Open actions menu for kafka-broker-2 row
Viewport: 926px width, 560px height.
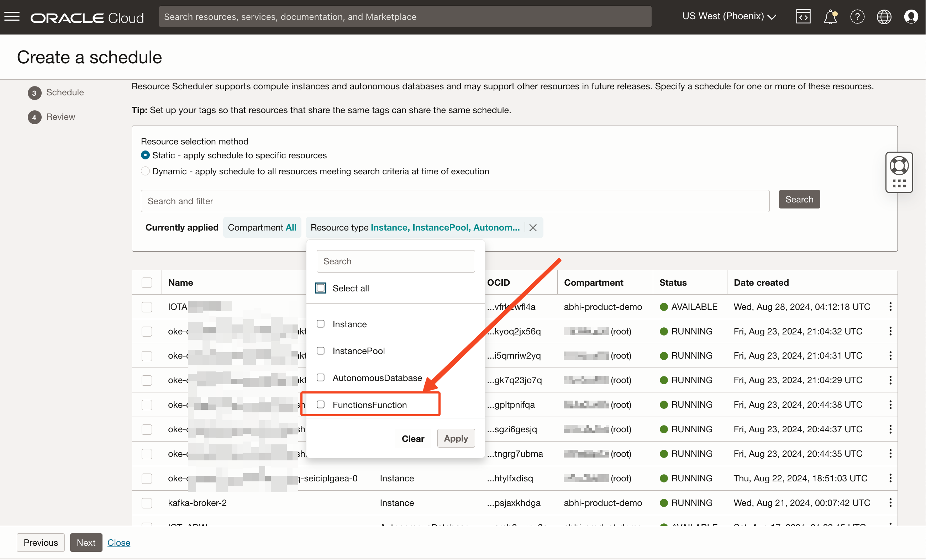(x=890, y=502)
